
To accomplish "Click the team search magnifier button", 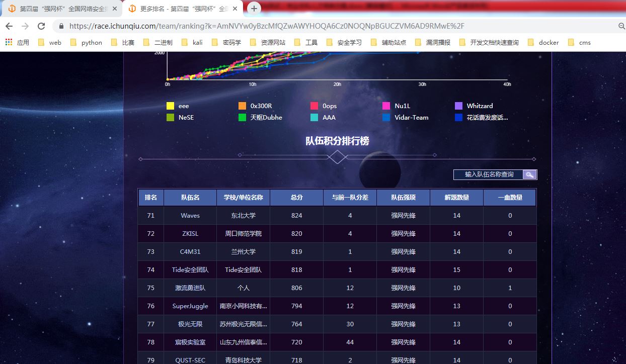I will click(530, 174).
